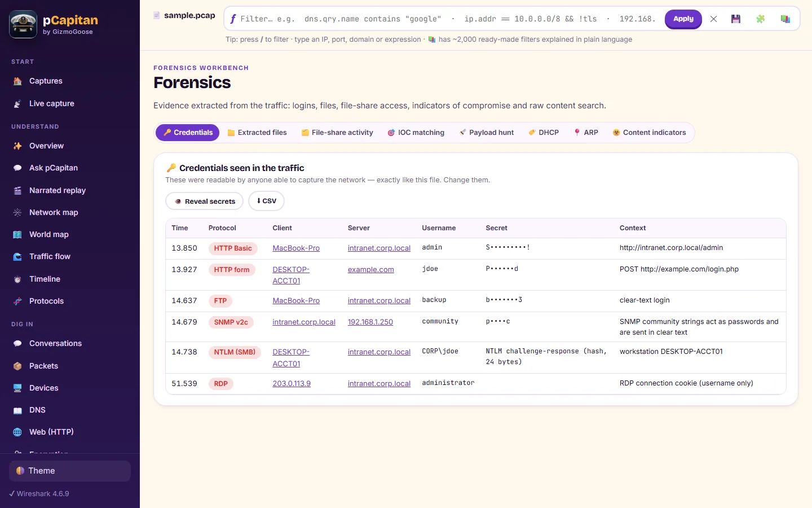This screenshot has width=812, height=508.
Task: Click the pCapitan captain logo
Action: coord(23,24)
